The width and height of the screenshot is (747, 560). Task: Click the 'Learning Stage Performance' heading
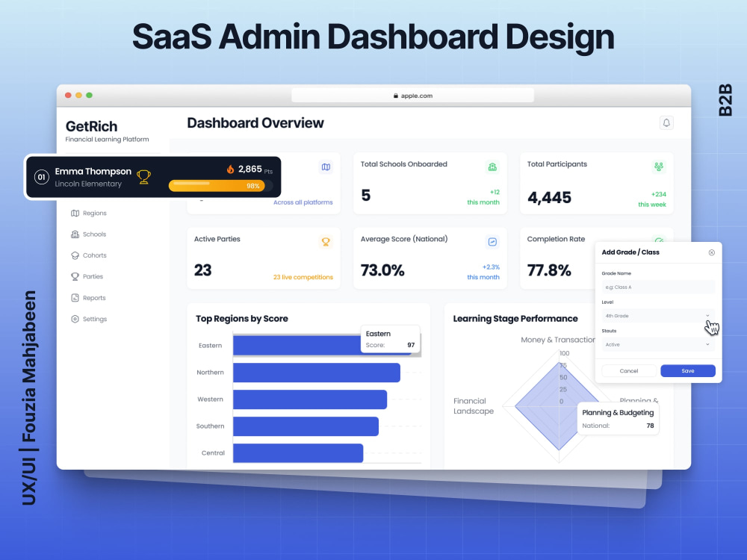pos(515,319)
